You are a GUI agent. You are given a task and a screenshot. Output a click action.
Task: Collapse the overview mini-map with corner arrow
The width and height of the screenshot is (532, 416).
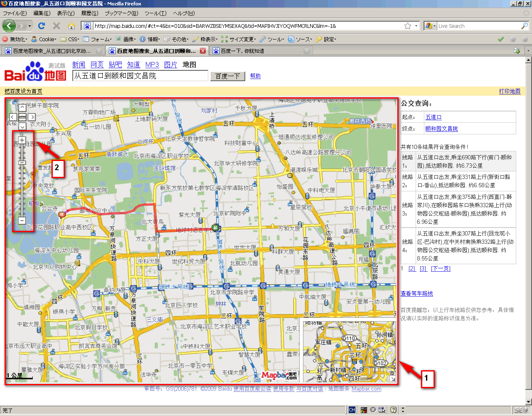pyautogui.click(x=392, y=379)
